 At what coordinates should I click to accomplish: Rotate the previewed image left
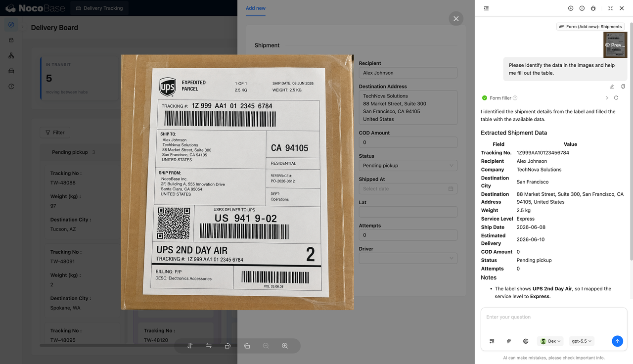click(x=227, y=346)
